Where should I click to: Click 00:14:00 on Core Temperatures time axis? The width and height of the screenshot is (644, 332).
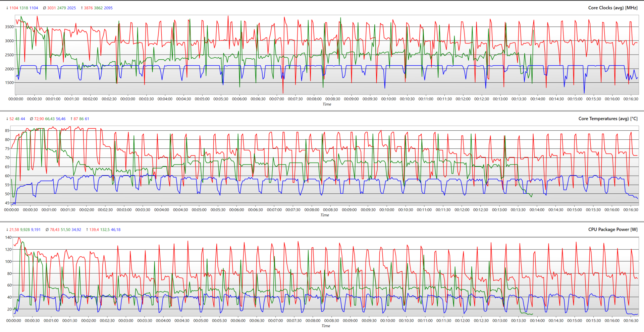click(537, 210)
